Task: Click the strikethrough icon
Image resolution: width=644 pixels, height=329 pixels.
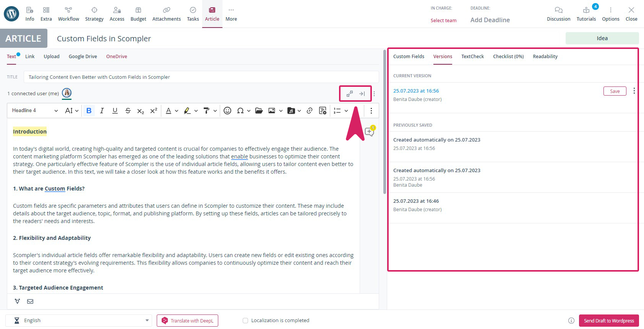Action: [128, 111]
